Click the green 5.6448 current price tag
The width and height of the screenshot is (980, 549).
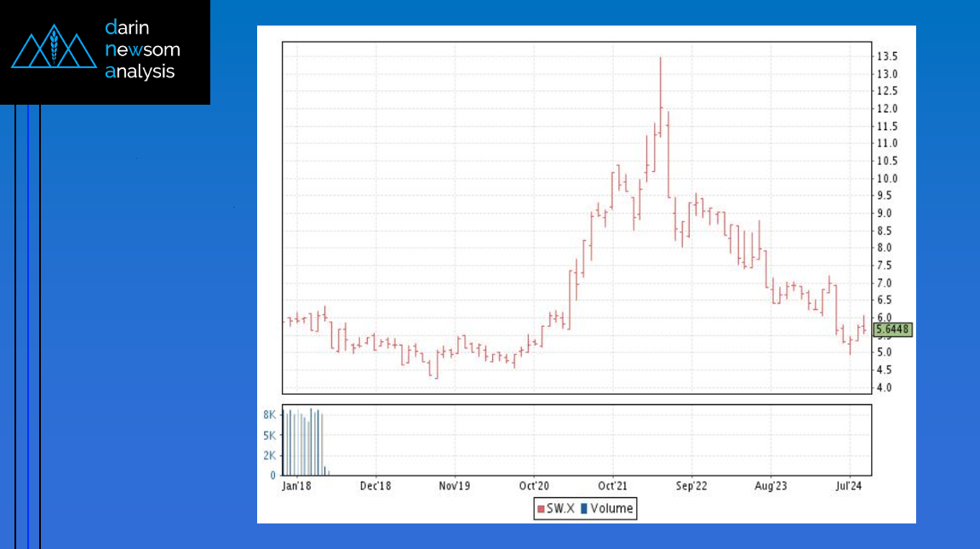coord(892,329)
